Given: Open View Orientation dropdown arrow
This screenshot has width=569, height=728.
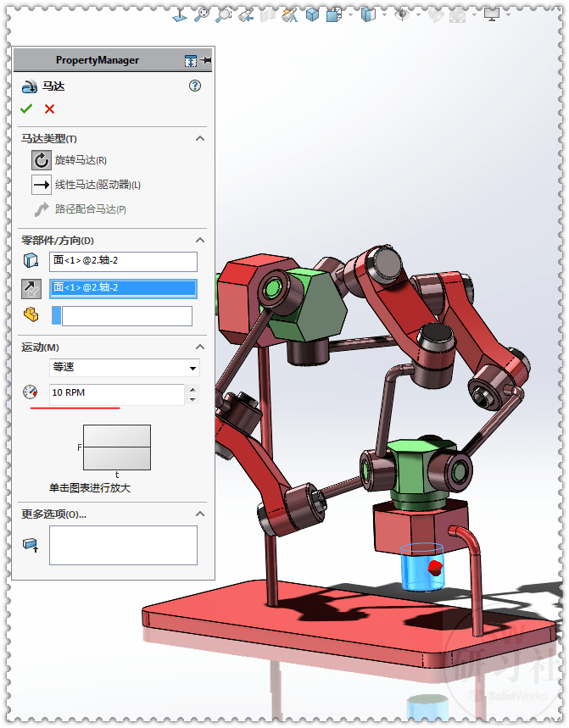Looking at the screenshot, I should (x=350, y=15).
